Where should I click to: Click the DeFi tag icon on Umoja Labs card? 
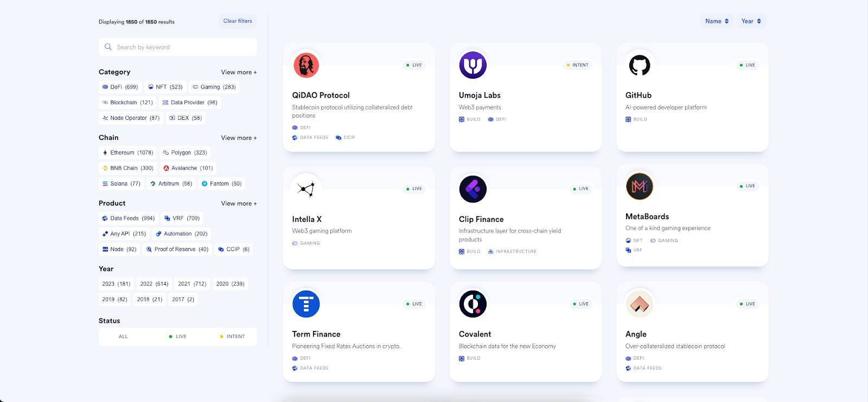click(490, 119)
